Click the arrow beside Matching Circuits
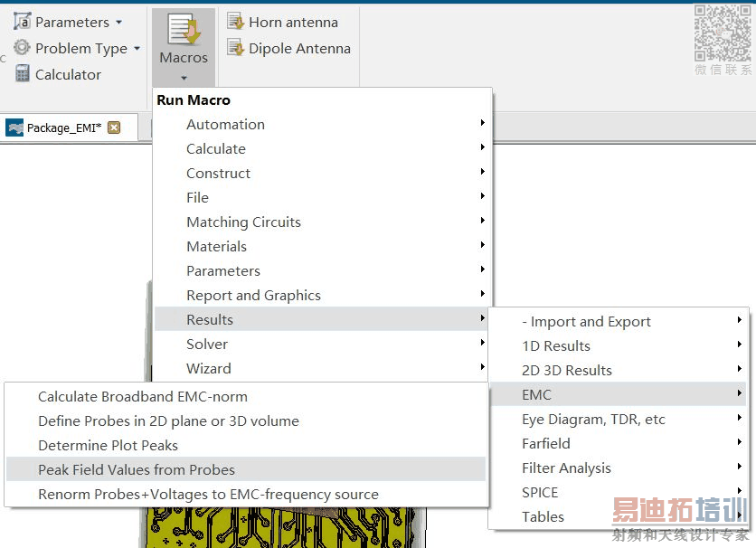Image resolution: width=756 pixels, height=548 pixels. coord(482,221)
